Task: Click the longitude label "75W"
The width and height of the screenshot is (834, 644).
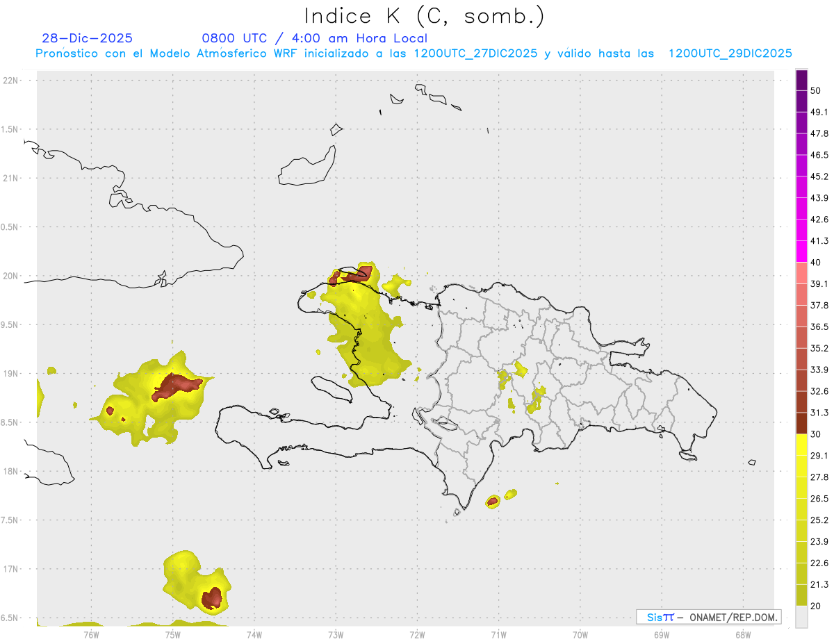Action: [x=172, y=634]
